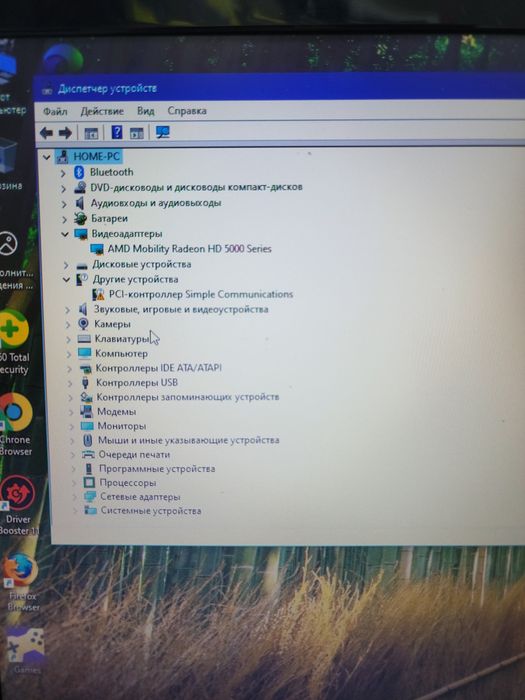Select Контроллеры запоминающих устройств row
The height and width of the screenshot is (700, 525).
[188, 397]
